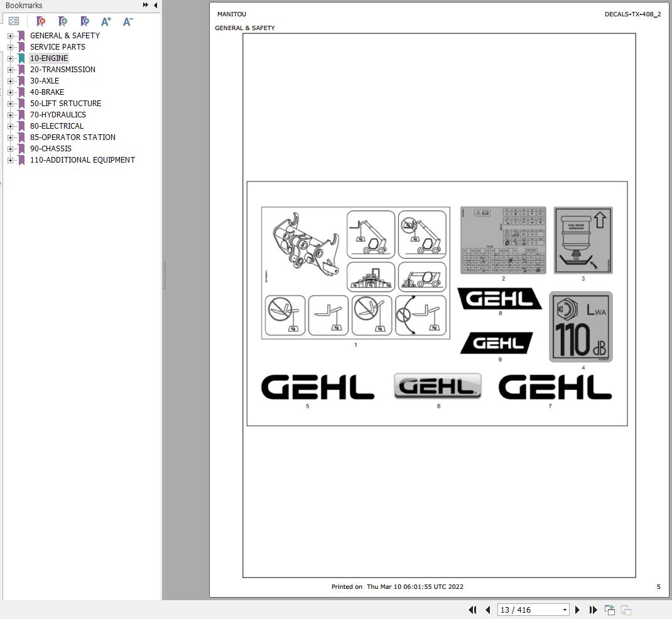Expand the 50-LIFT SRTUCTURE bookmark node
This screenshot has width=672, height=619.
click(x=10, y=104)
